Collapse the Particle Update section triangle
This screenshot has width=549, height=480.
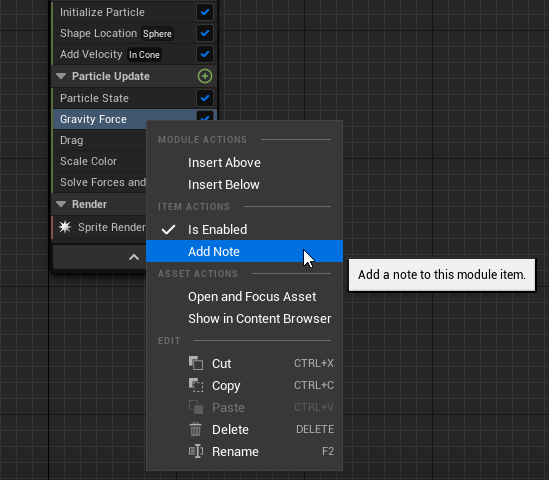[x=61, y=76]
